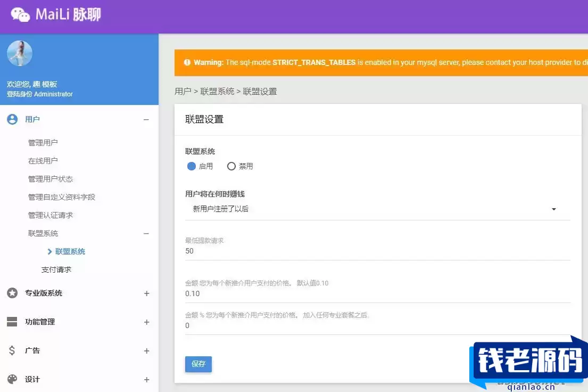Click the 用户 breadcrumb link

pyautogui.click(x=183, y=91)
